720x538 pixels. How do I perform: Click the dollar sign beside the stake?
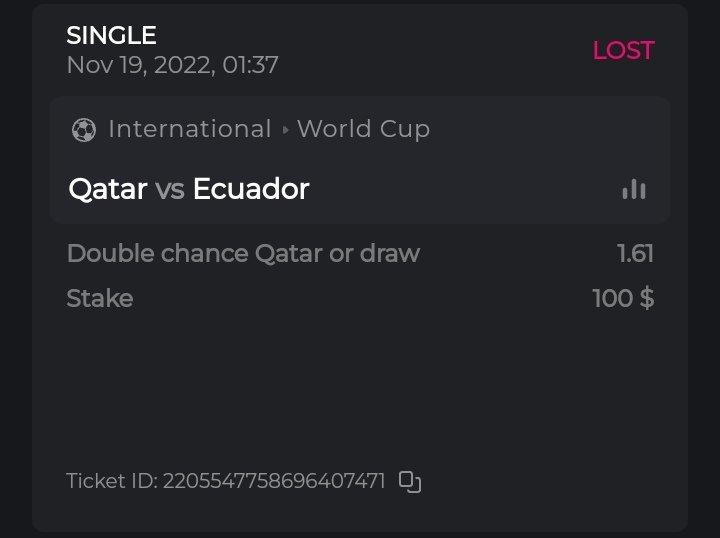click(647, 298)
